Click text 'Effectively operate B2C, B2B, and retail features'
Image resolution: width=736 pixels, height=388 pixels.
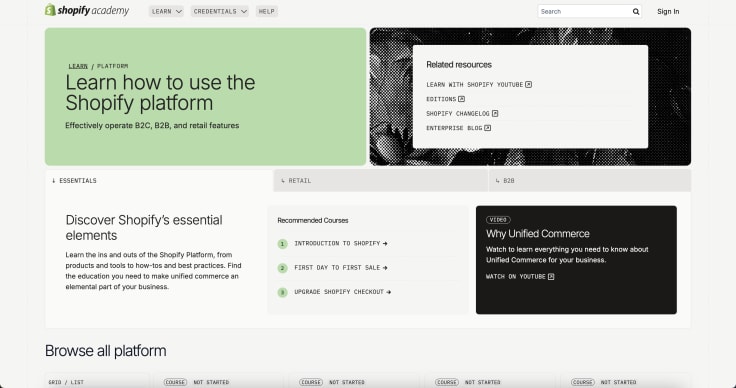(x=152, y=126)
